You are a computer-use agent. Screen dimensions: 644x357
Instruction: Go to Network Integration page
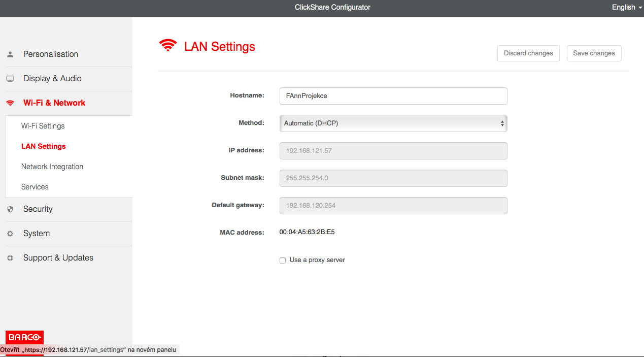52,167
